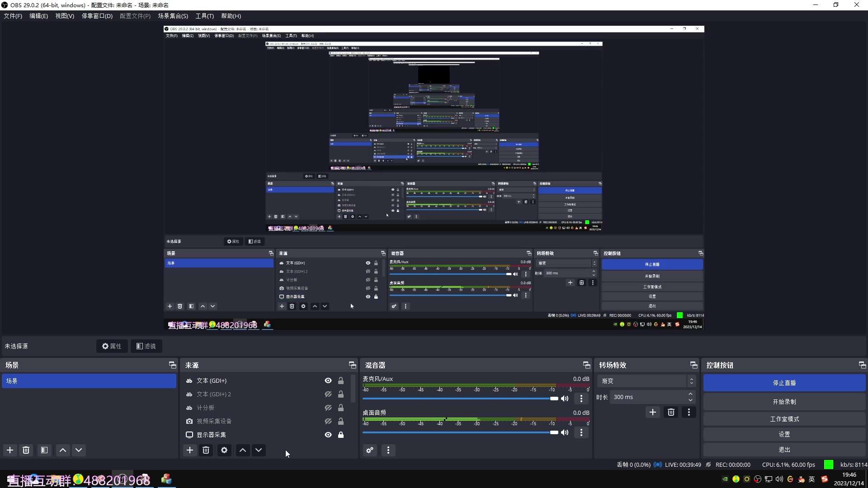
Task: Show the hidden 计分板 source
Action: [x=328, y=408]
